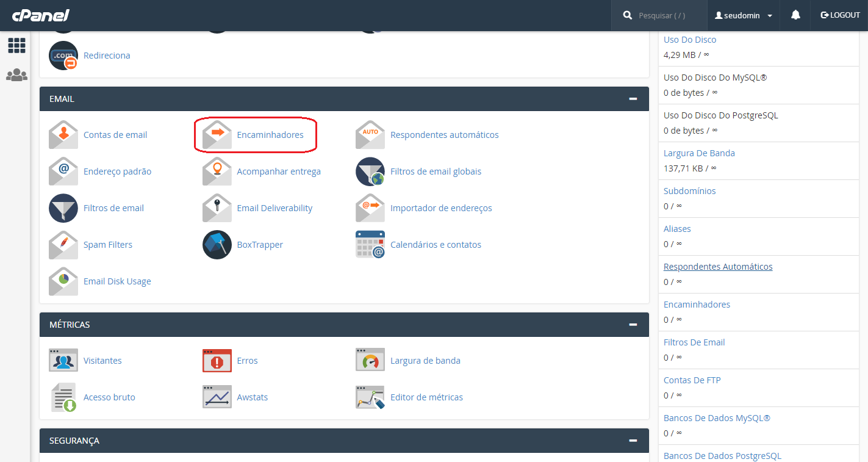
Task: Click the LOGOUT button
Action: [x=840, y=15]
